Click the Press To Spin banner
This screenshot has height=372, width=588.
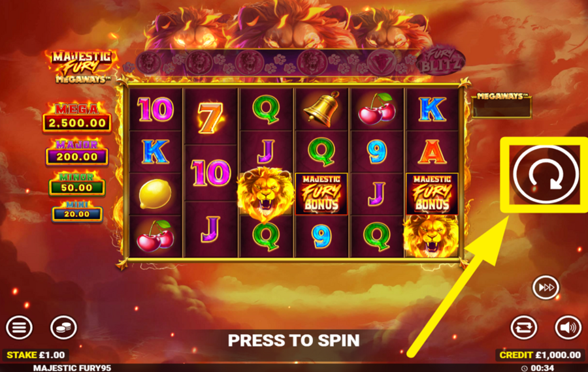point(294,340)
